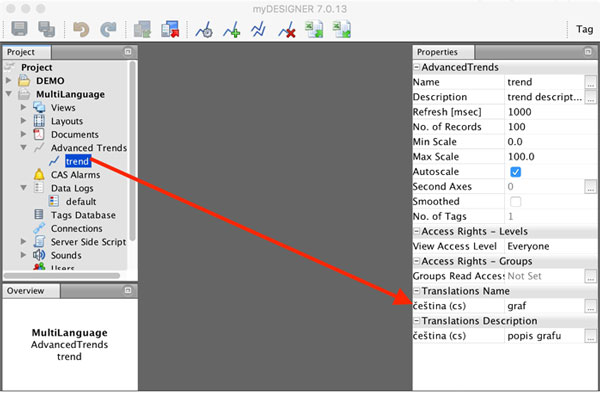Collapse the Advanced Trends tree node

[x=23, y=148]
